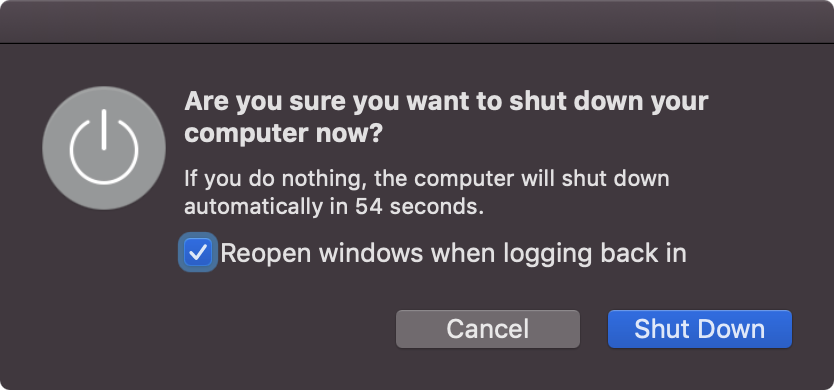Toggle the blue checkmark box
834x390 pixels.
[198, 252]
